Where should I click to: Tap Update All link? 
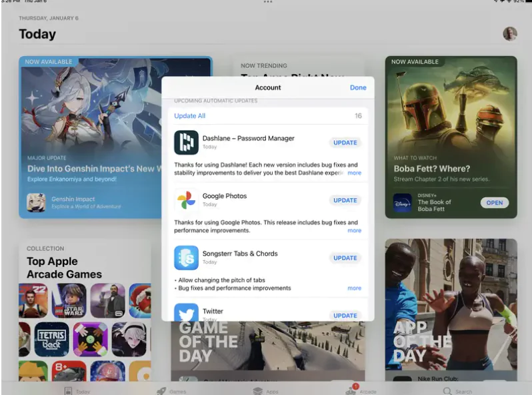click(189, 116)
